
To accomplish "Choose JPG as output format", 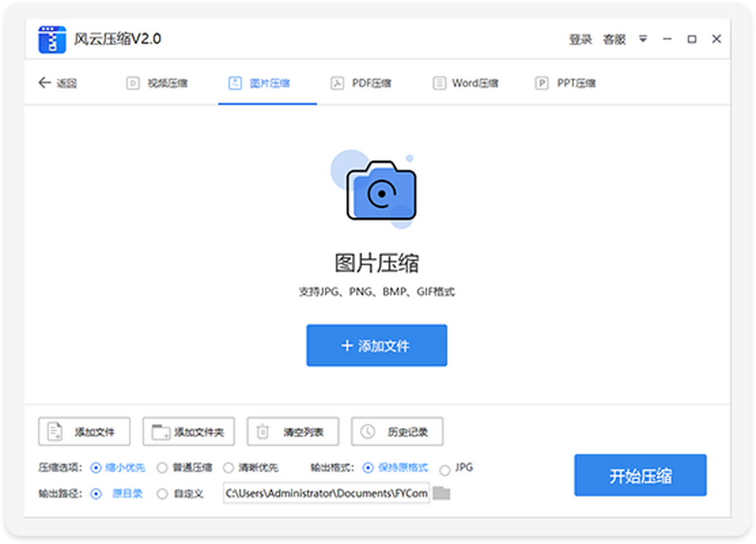I will click(445, 469).
